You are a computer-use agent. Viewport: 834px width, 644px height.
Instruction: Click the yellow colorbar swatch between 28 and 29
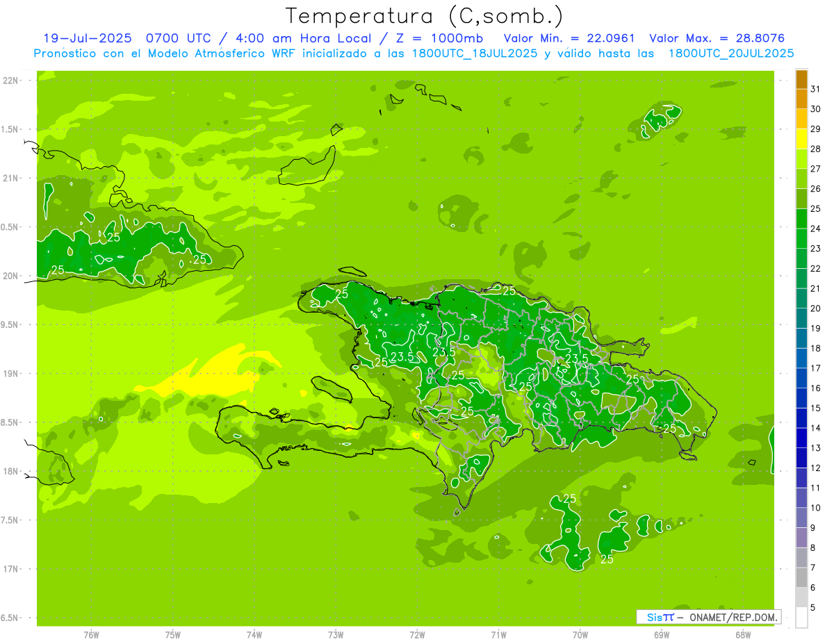801,139
